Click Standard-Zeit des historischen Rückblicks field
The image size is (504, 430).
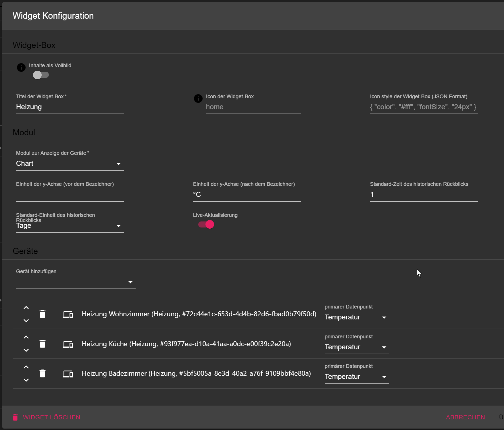pos(424,195)
